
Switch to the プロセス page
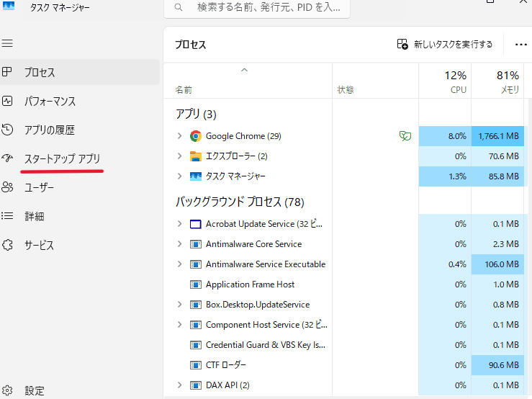point(79,72)
